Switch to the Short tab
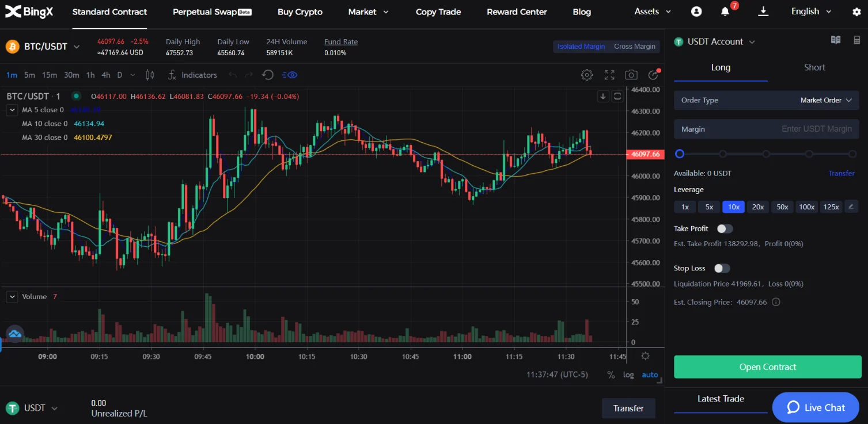 pyautogui.click(x=814, y=67)
